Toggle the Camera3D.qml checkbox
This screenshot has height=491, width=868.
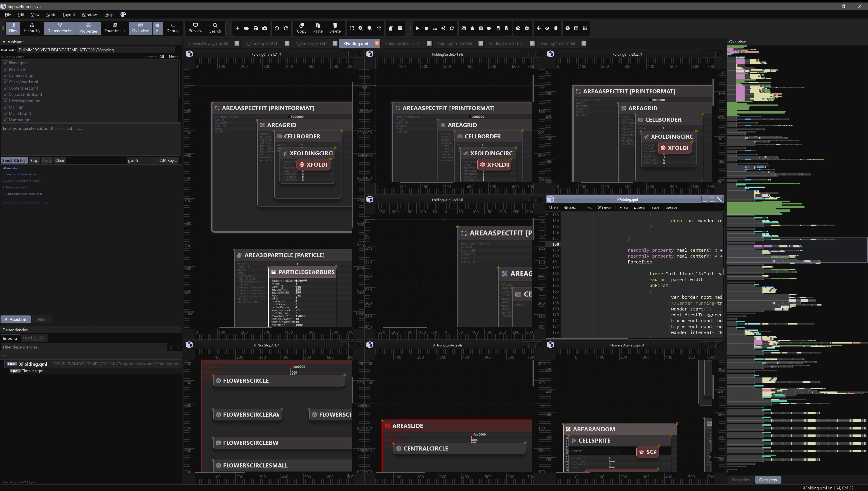pyautogui.click(x=5, y=76)
